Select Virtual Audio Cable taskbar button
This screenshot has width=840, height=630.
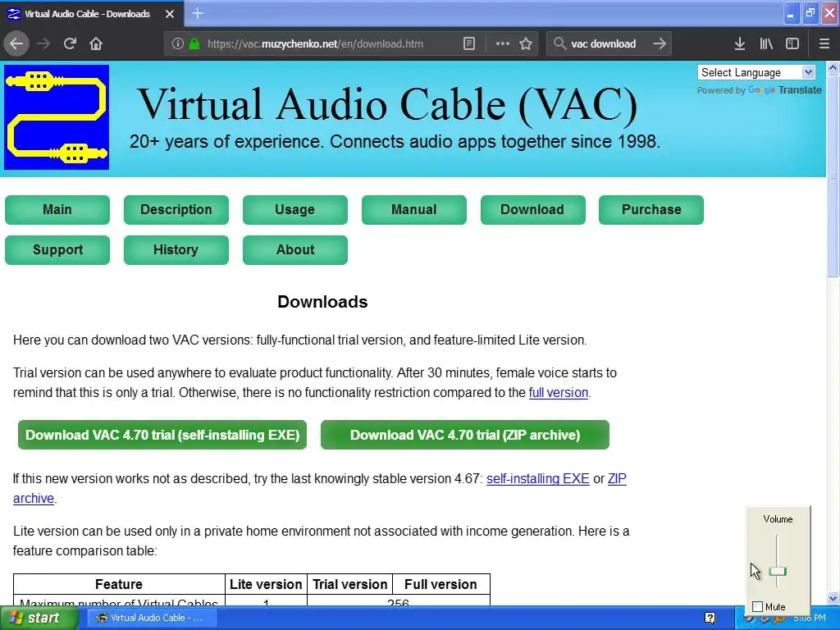click(152, 619)
